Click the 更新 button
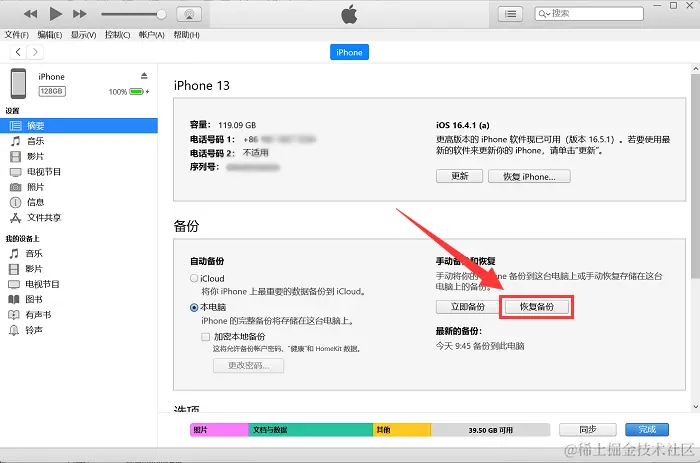This screenshot has width=700, height=463. click(x=459, y=176)
